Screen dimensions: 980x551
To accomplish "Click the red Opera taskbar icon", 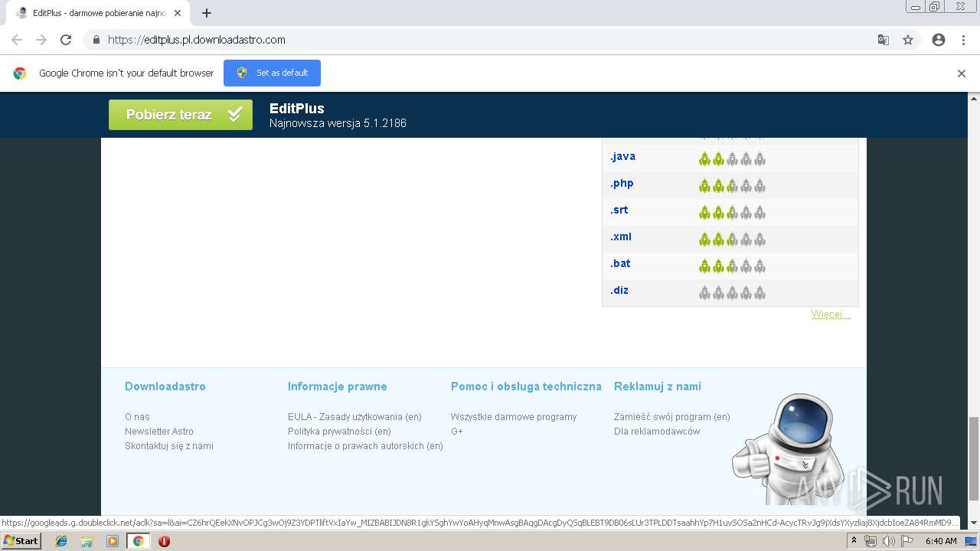I will [164, 541].
